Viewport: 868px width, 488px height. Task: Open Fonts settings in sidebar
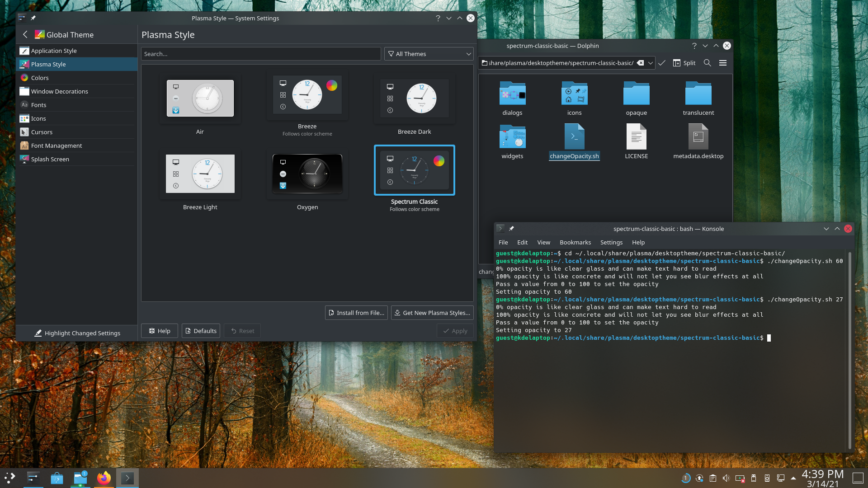pos(76,105)
